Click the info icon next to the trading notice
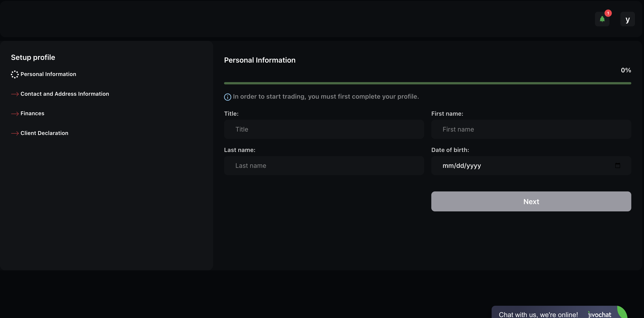644x318 pixels. [x=227, y=97]
